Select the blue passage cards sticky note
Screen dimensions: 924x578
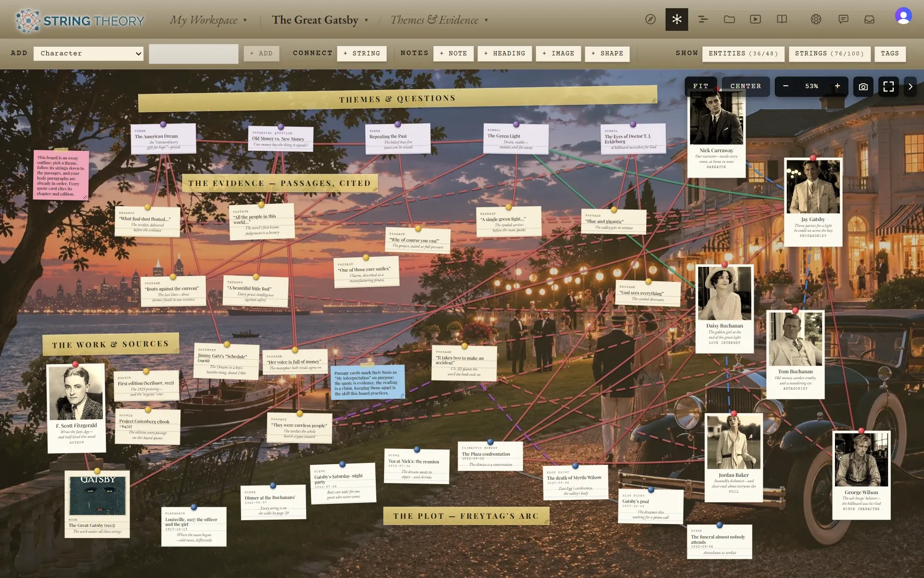367,382
